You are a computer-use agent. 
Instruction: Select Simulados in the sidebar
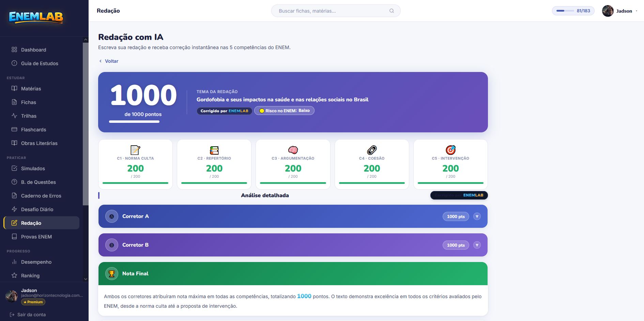tap(41, 168)
